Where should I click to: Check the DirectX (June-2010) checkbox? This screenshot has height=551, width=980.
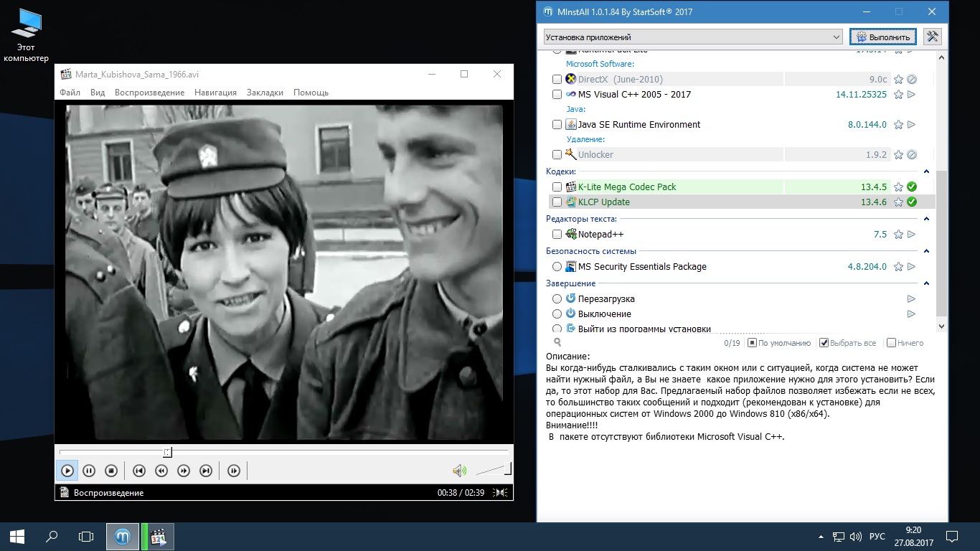557,80
